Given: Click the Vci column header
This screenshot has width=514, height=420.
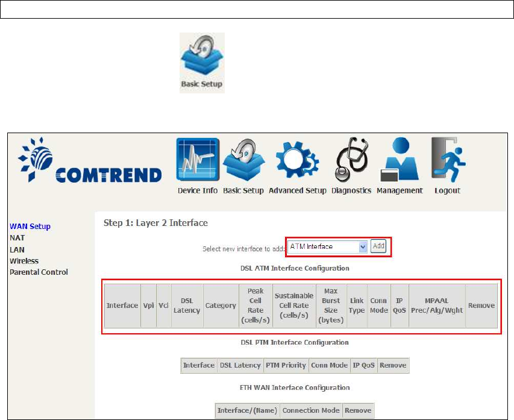Looking at the screenshot, I should point(163,306).
